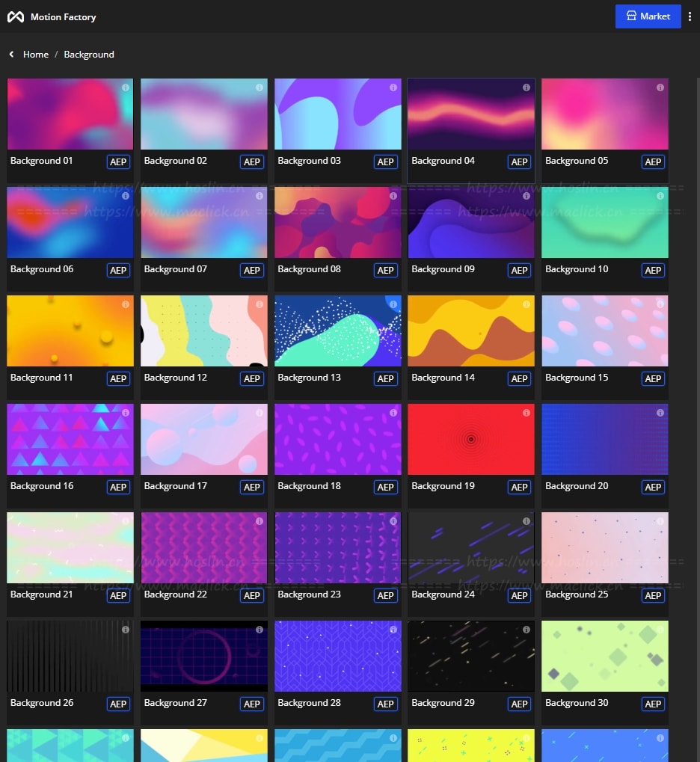Click AEP badge for Background 04
Image resolution: width=700 pixels, height=762 pixels.
pos(519,162)
